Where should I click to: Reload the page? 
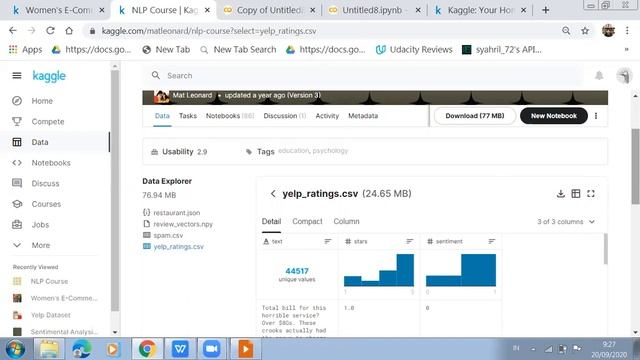tap(50, 31)
